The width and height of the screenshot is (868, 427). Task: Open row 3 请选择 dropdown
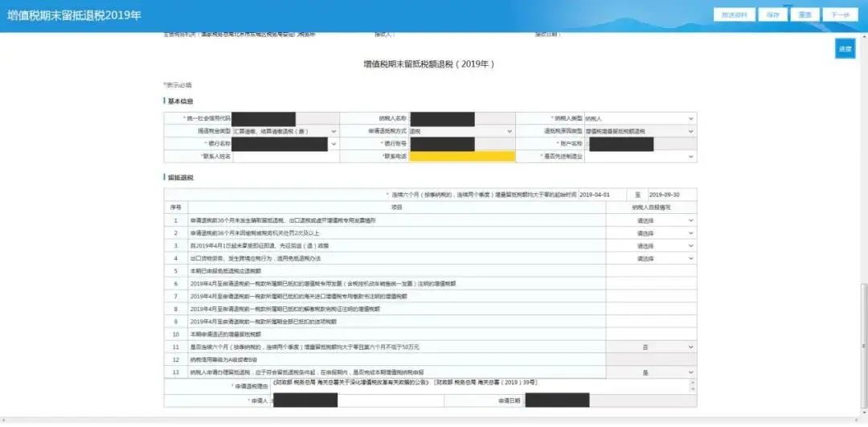pos(652,246)
